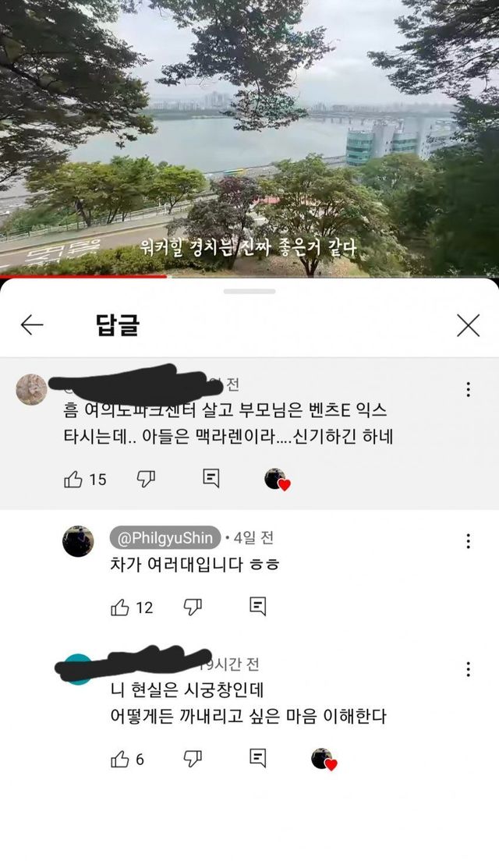Dislike the @PhilgyuShin reply

pos(193,608)
